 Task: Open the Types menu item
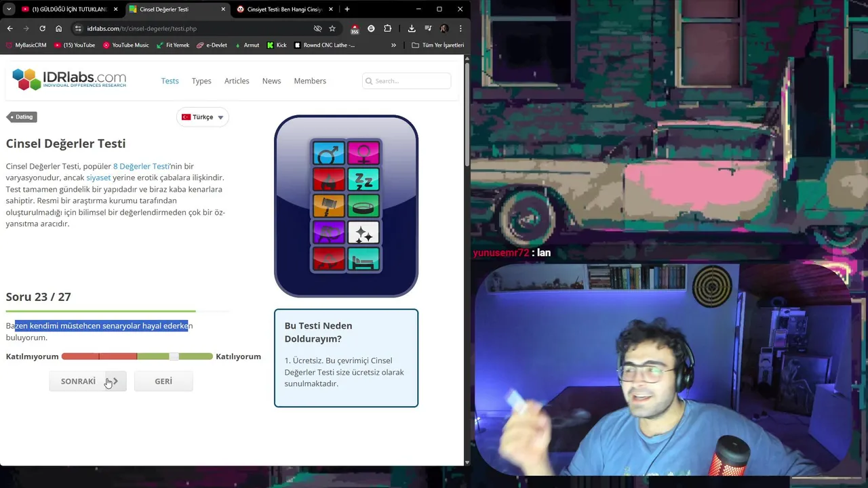tap(201, 81)
